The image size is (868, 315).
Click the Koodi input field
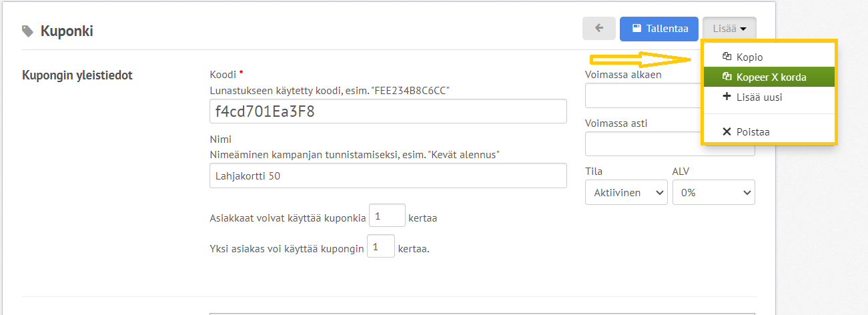pyautogui.click(x=388, y=111)
